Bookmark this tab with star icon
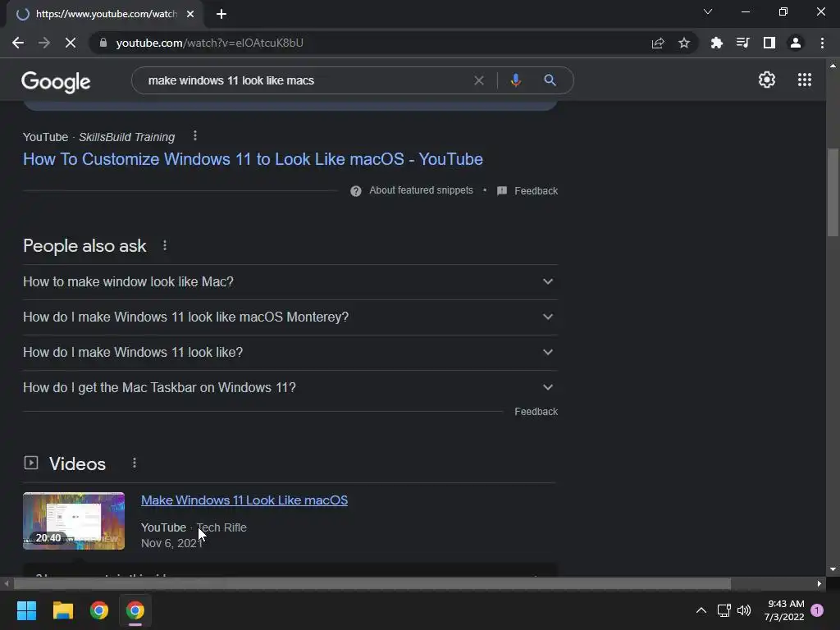 (x=684, y=43)
